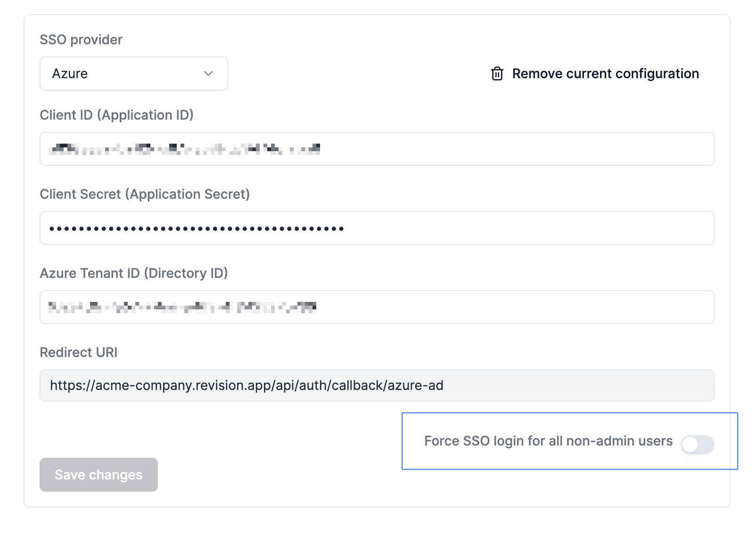Viewport: 756px width, 535px height.
Task: Click Remove current configuration
Action: (x=605, y=73)
